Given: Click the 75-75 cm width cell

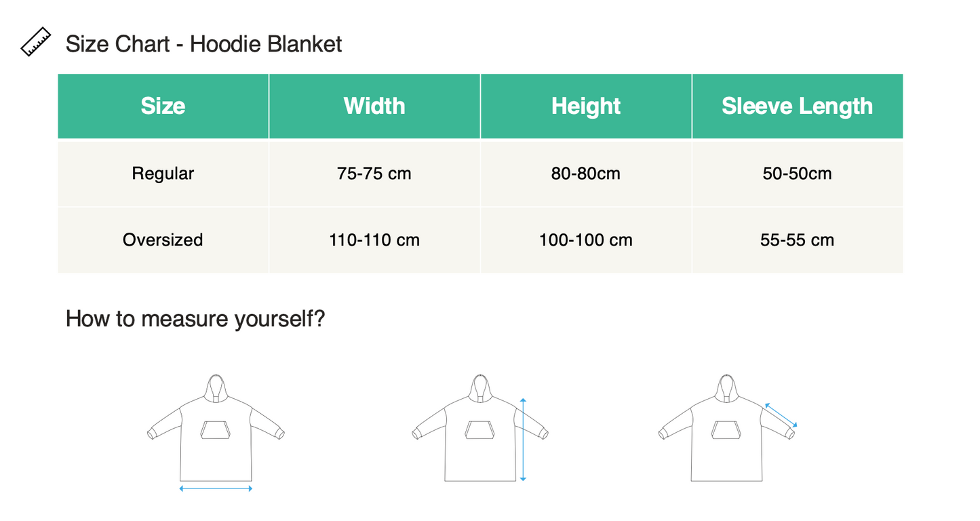Looking at the screenshot, I should coord(374,174).
